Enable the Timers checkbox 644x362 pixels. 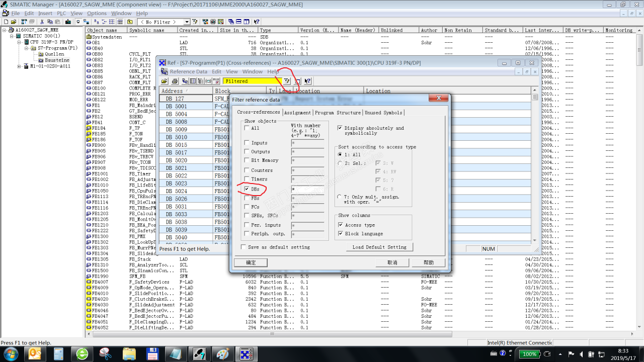(x=247, y=179)
